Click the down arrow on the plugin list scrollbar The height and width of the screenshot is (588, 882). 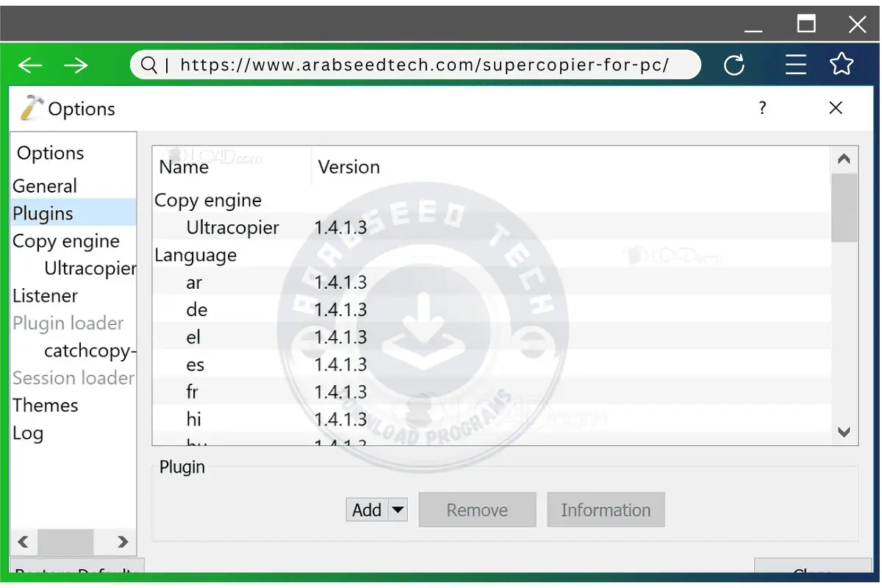(x=844, y=432)
